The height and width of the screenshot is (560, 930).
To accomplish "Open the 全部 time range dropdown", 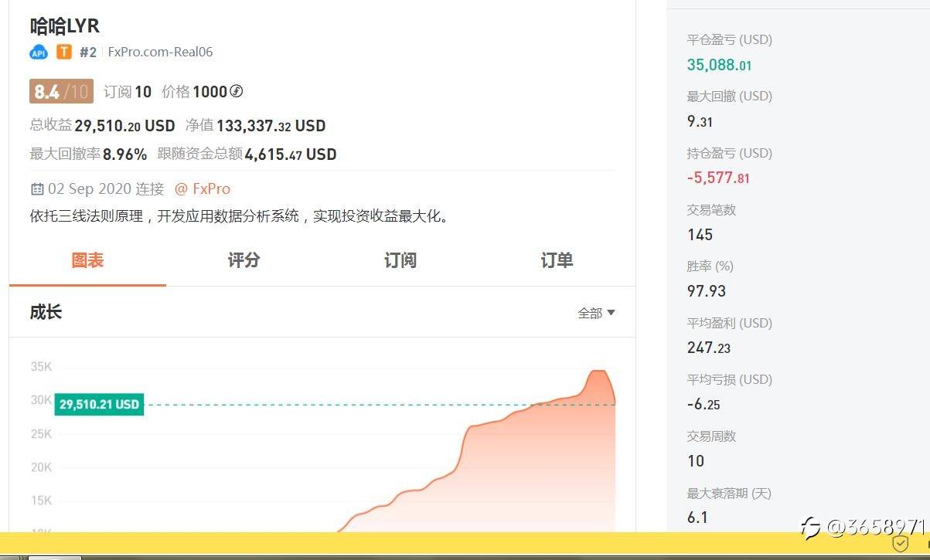I will click(x=596, y=313).
